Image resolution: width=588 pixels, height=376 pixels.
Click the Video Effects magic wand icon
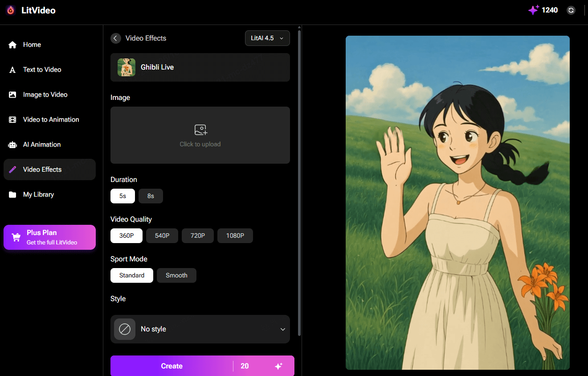(12, 169)
